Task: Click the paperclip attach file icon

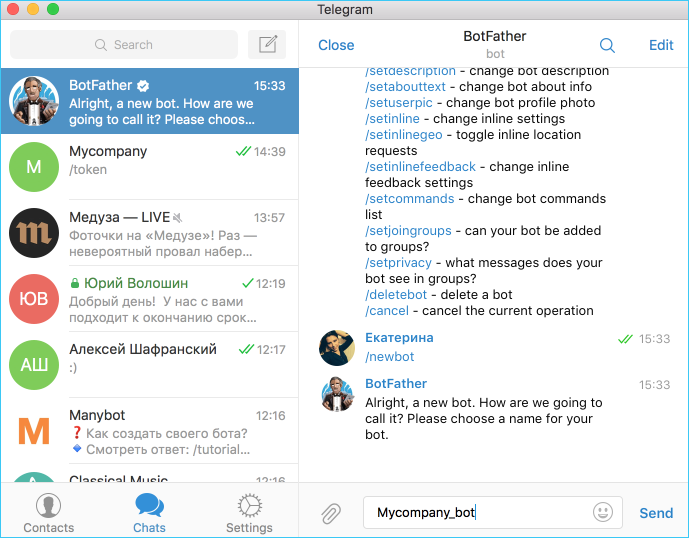Action: click(330, 513)
